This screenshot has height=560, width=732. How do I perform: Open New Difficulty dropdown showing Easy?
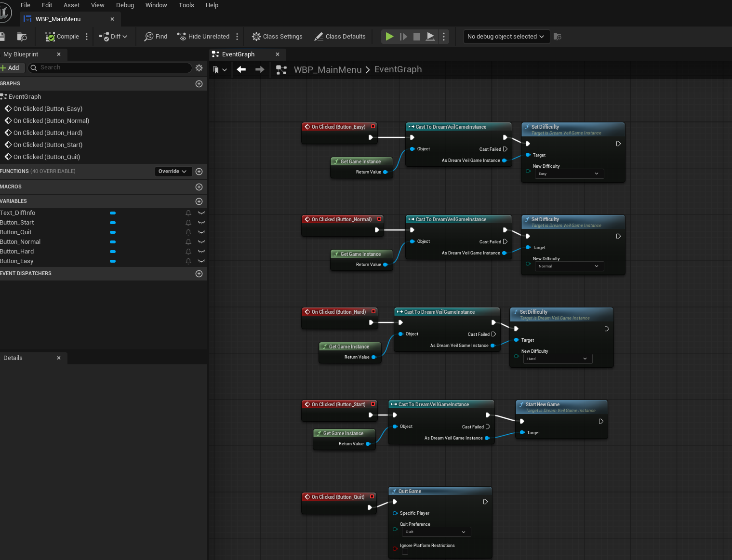(x=569, y=173)
